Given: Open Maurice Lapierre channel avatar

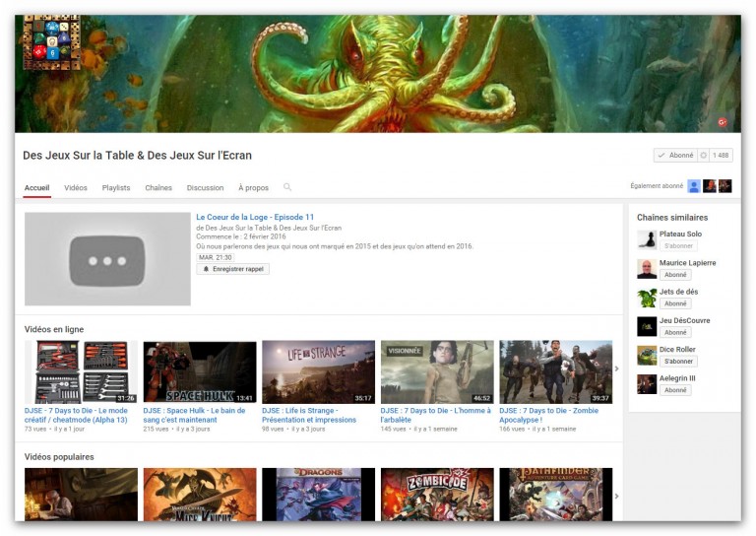Looking at the screenshot, I should click(x=647, y=269).
